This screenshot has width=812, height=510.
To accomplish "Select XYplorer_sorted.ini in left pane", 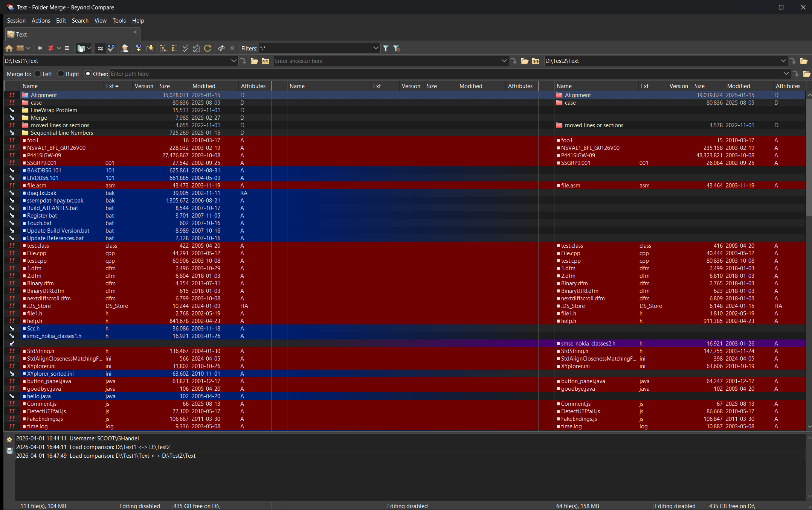I will click(50, 374).
